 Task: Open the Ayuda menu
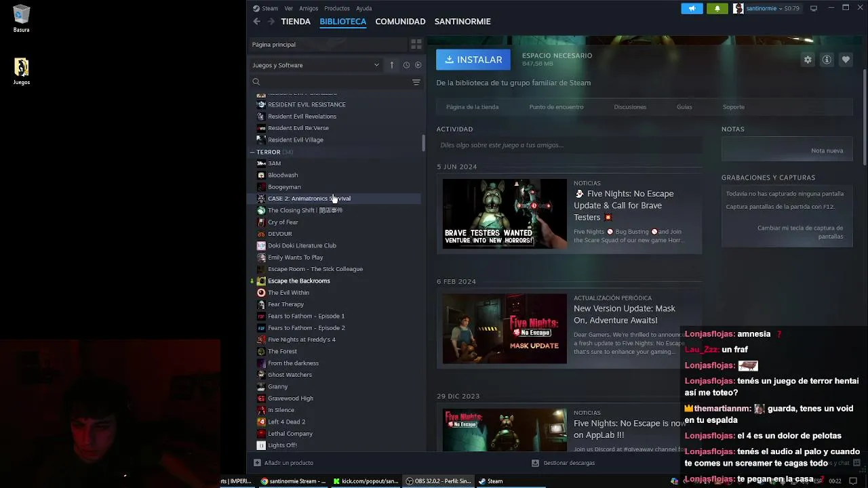[x=364, y=8]
